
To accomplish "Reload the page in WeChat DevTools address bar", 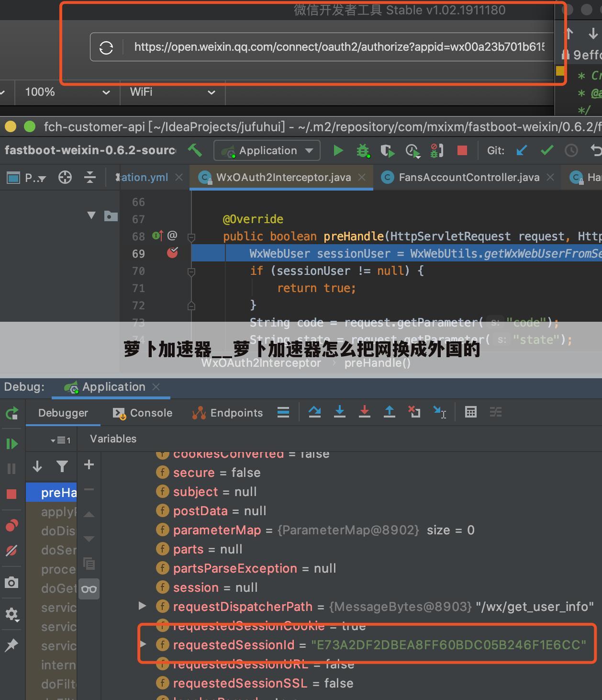I will tap(106, 47).
